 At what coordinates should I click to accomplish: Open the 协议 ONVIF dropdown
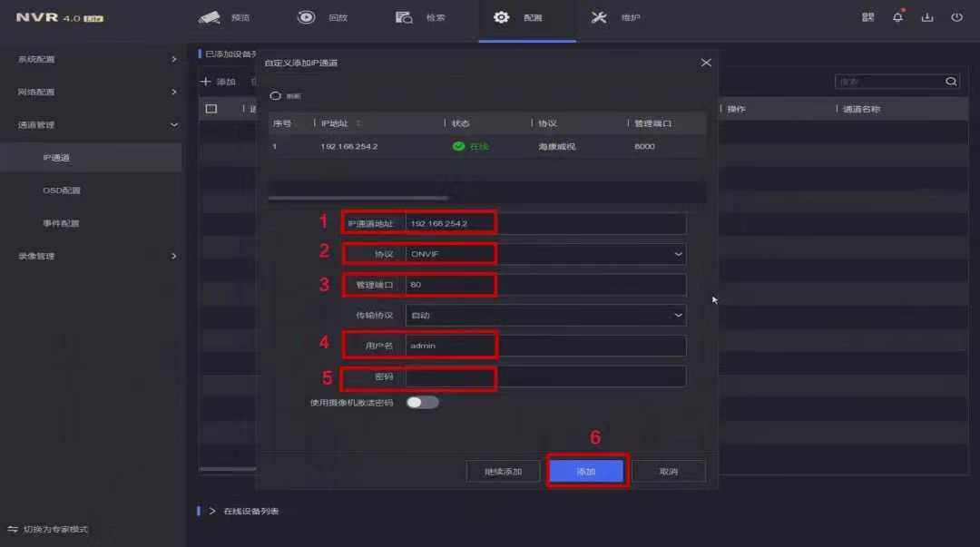coord(545,254)
